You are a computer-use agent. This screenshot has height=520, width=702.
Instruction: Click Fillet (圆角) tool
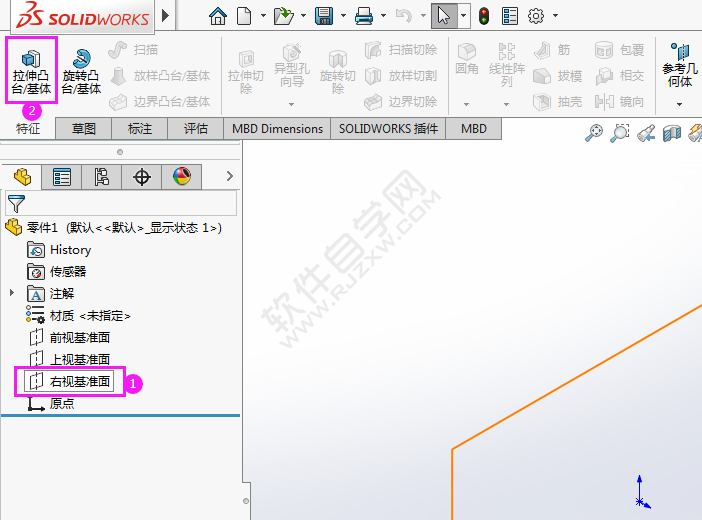[x=467, y=59]
